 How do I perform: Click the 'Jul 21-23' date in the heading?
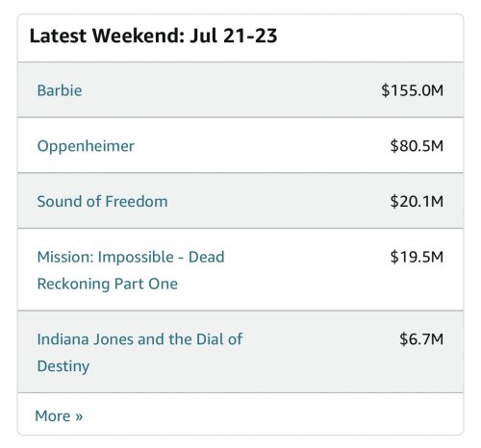coord(234,36)
